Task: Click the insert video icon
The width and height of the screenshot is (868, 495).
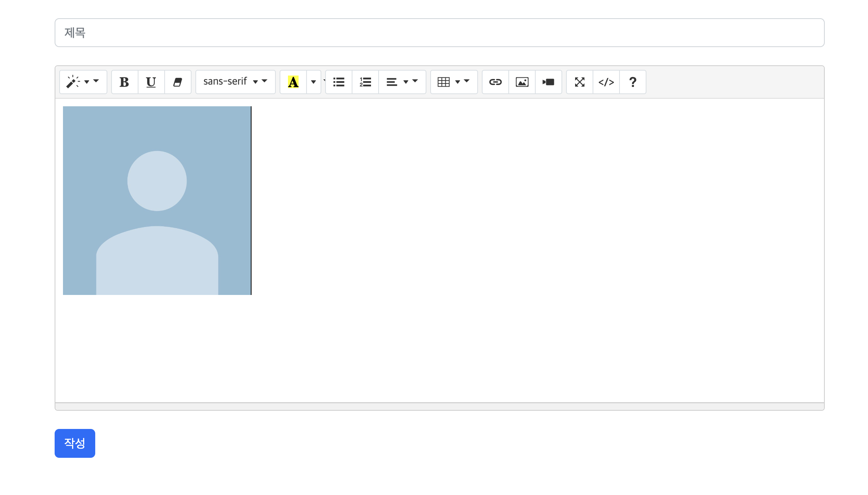Action: point(549,82)
